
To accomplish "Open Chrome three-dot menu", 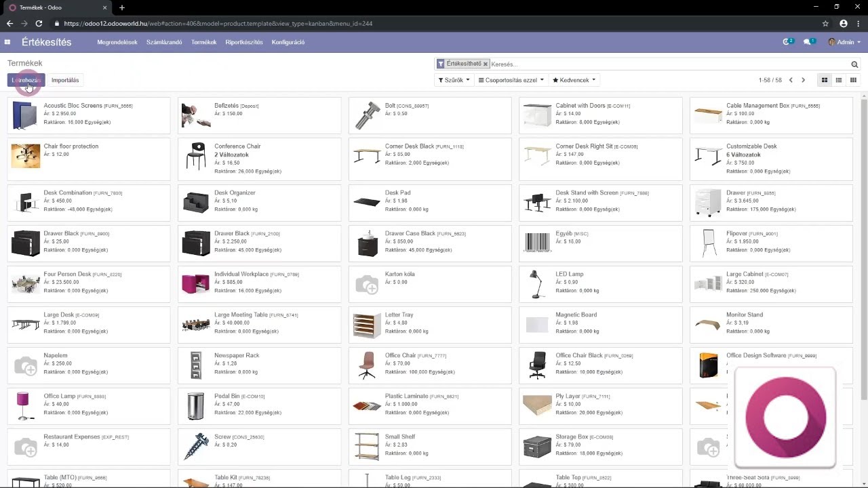I will point(859,23).
